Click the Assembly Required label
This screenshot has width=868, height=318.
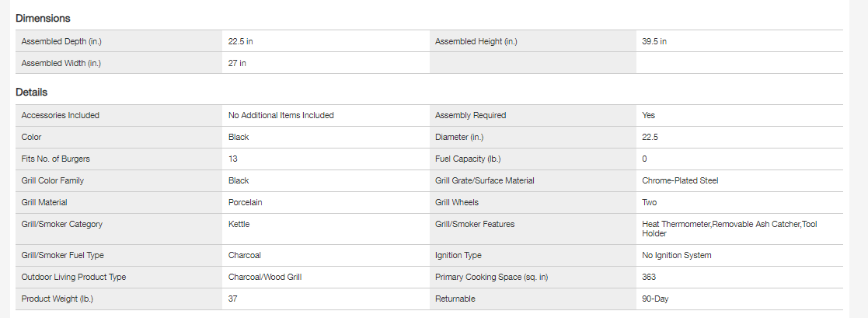click(x=470, y=115)
